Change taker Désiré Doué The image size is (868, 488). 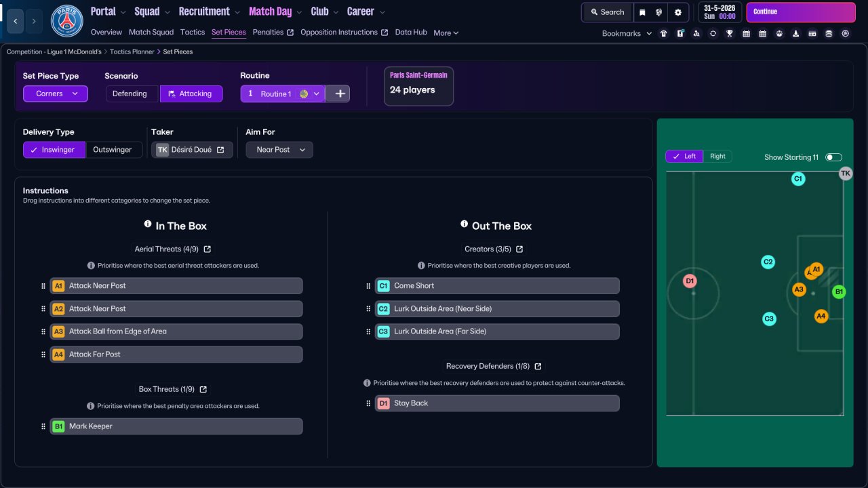(193, 150)
